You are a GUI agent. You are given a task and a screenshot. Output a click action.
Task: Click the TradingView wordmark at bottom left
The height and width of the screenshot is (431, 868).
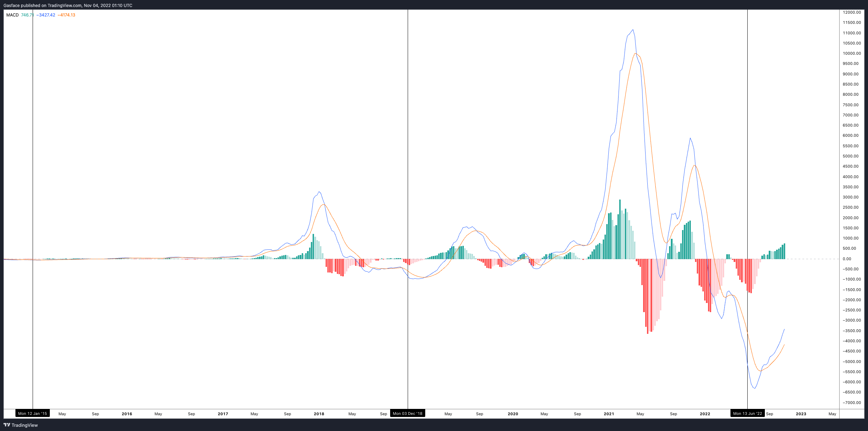[25, 425]
